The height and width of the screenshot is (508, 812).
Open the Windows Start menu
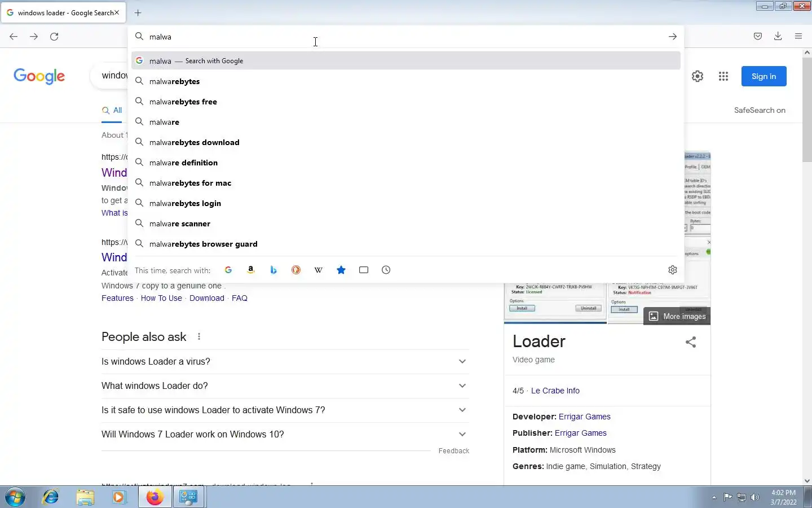(x=15, y=497)
